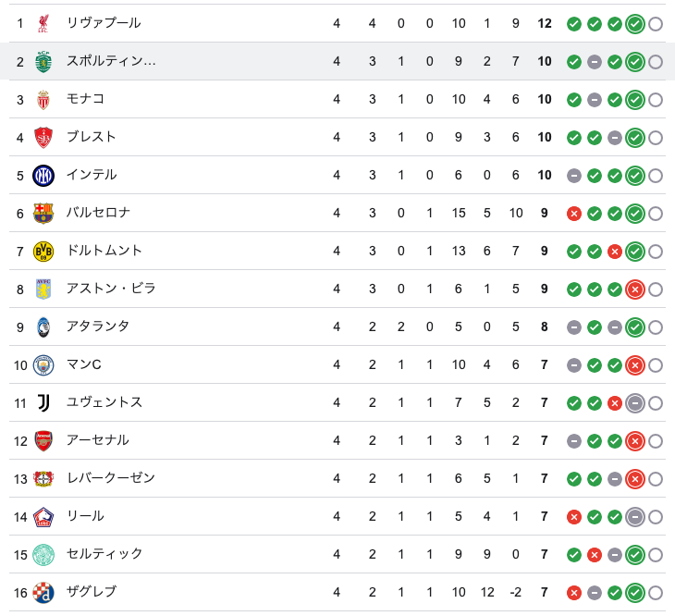This screenshot has width=675, height=616.
Task: Click Celtic's red loss result indicator
Action: click(594, 555)
